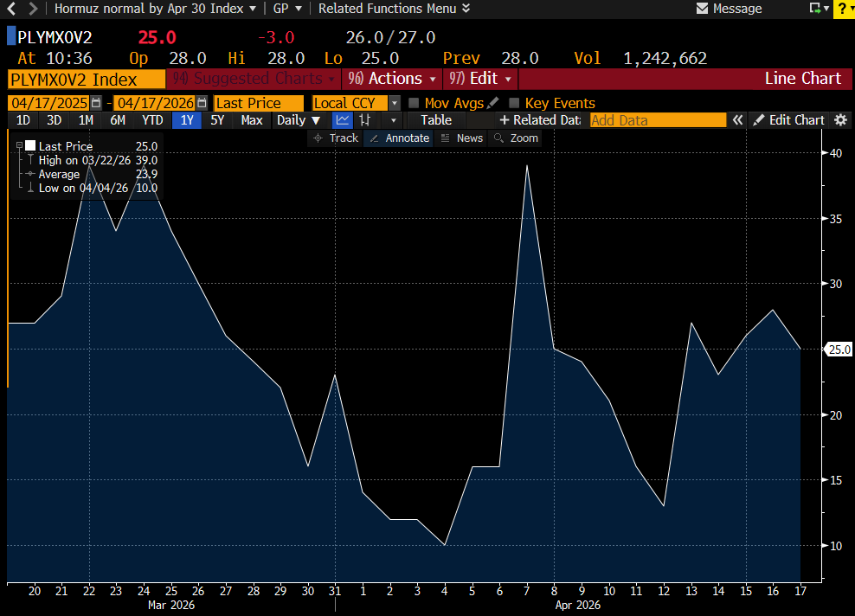Open the chart type dropdown arrow
Image resolution: width=855 pixels, height=616 pixels.
393,120
